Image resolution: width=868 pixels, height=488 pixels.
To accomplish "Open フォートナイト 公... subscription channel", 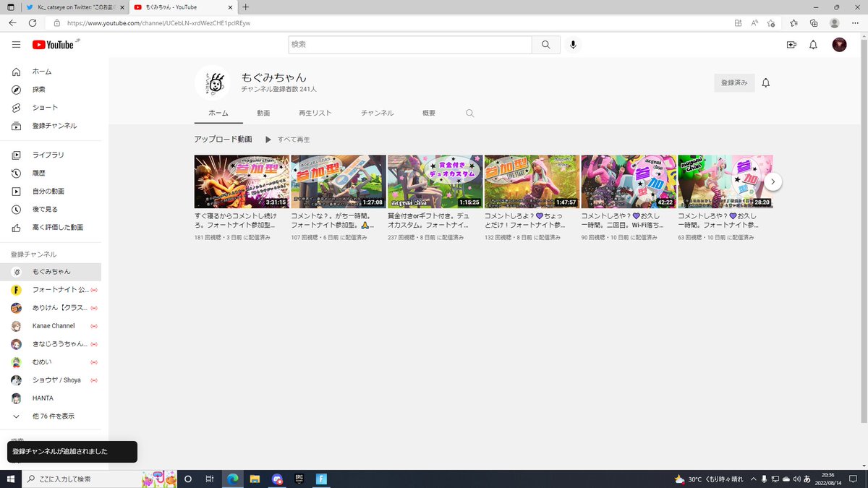I will point(51,290).
